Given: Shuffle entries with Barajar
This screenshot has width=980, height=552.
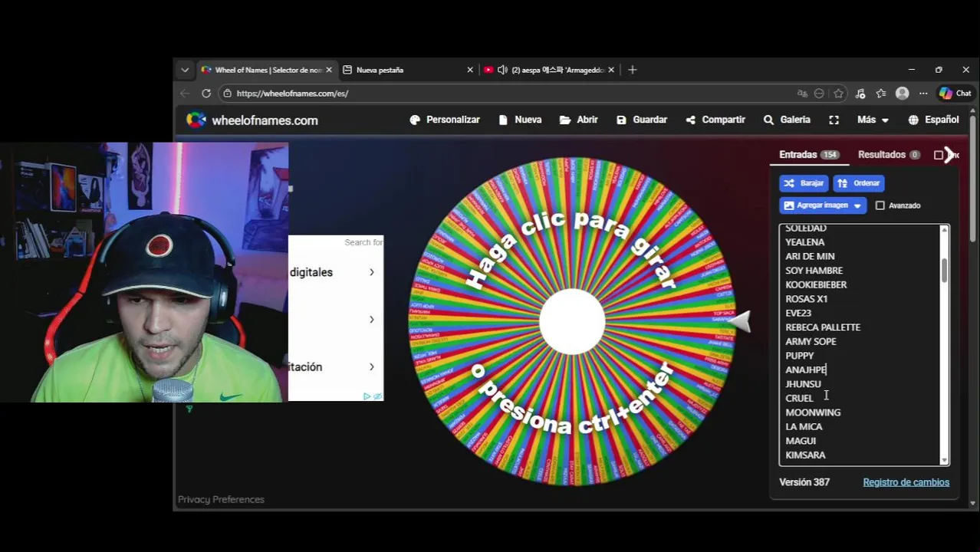Looking at the screenshot, I should coord(804,183).
